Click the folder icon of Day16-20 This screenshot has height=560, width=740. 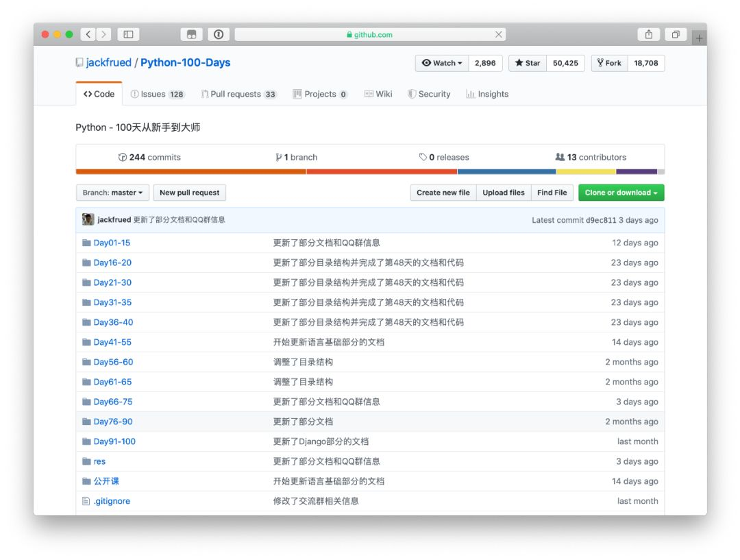(x=86, y=262)
